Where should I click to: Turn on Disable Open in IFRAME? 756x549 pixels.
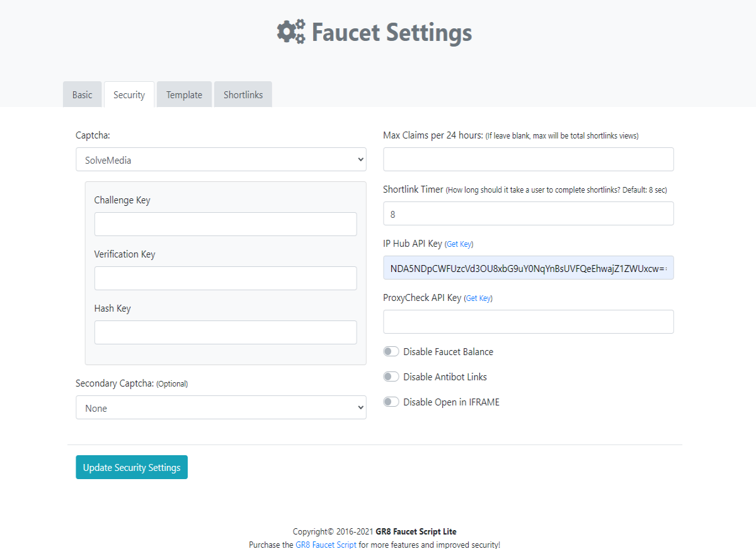(391, 402)
